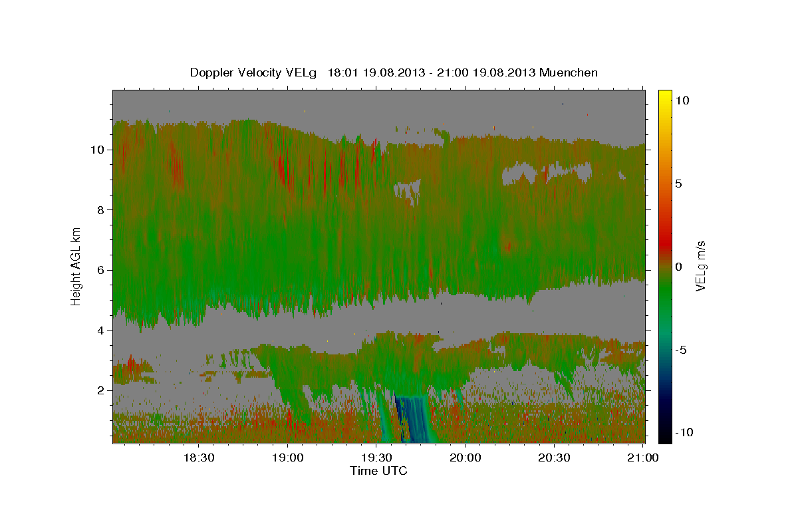Click height axis label '4'

click(x=100, y=331)
